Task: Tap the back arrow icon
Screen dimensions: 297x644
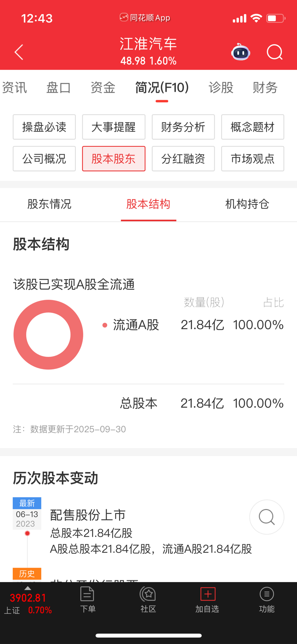Action: pos(19,52)
